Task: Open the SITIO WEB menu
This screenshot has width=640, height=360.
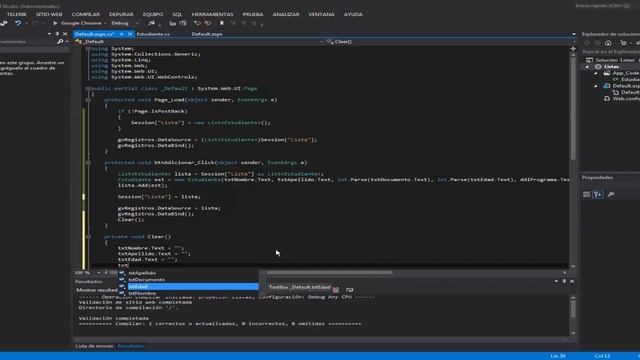Action: tap(49, 14)
